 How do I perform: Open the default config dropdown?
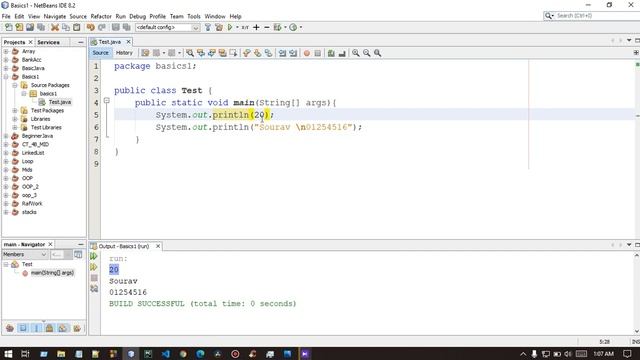tap(196, 27)
